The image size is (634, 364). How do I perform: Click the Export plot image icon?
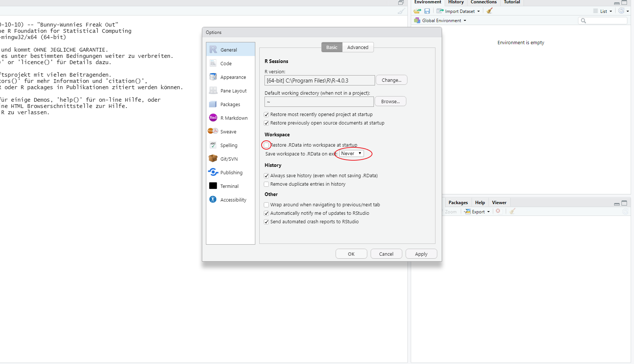[467, 211]
